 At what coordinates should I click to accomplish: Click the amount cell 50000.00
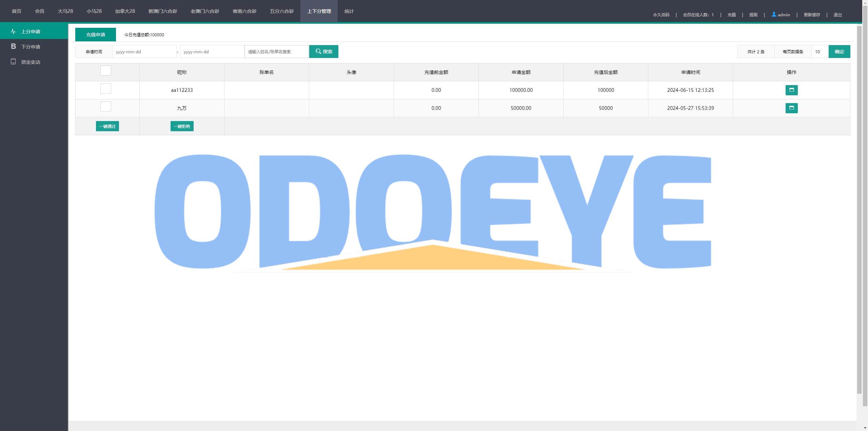point(521,108)
